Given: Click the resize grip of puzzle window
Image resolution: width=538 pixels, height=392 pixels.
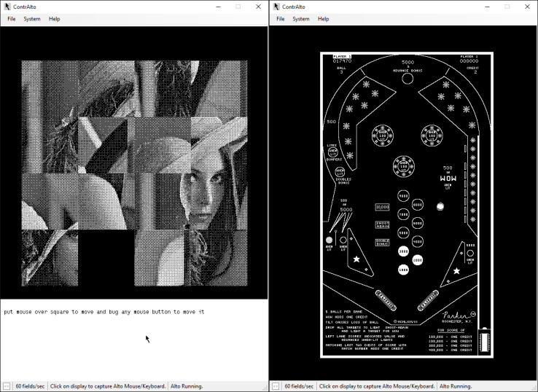Looking at the screenshot, I should click(265, 388).
